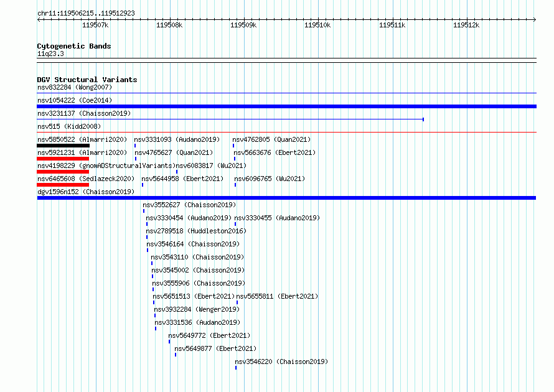Click the 119509k ruler position

243,25
